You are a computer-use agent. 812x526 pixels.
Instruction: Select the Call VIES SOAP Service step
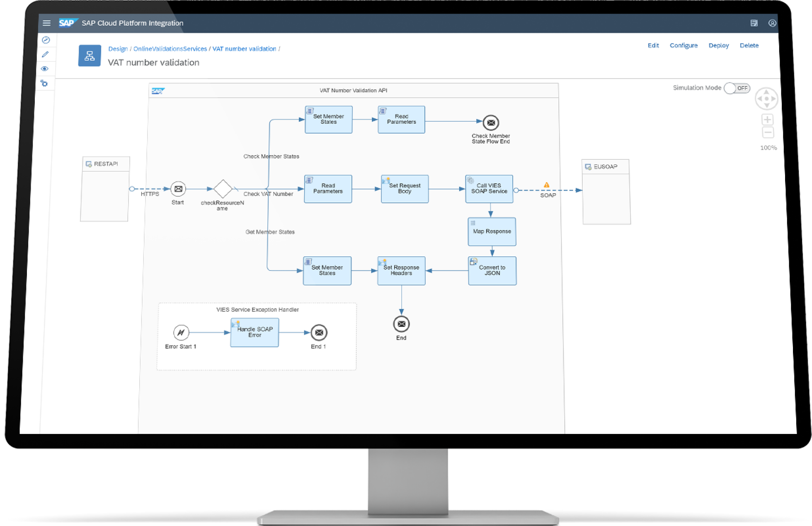tap(489, 189)
